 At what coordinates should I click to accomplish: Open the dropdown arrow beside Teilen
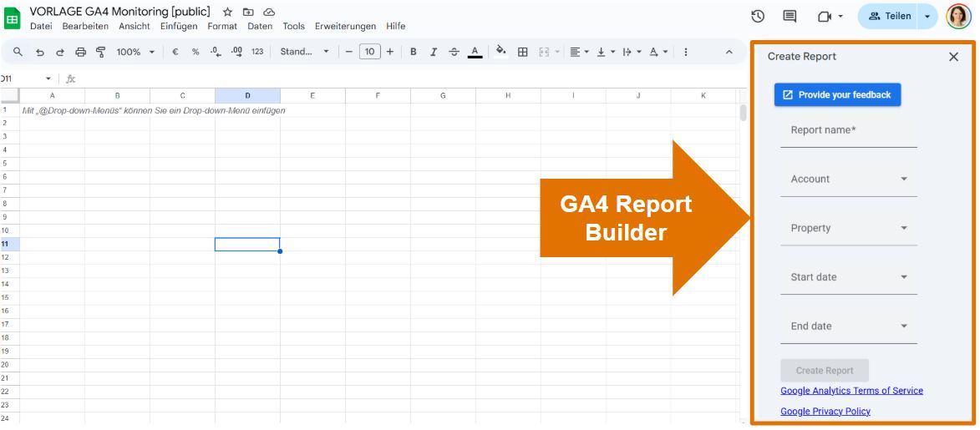927,16
